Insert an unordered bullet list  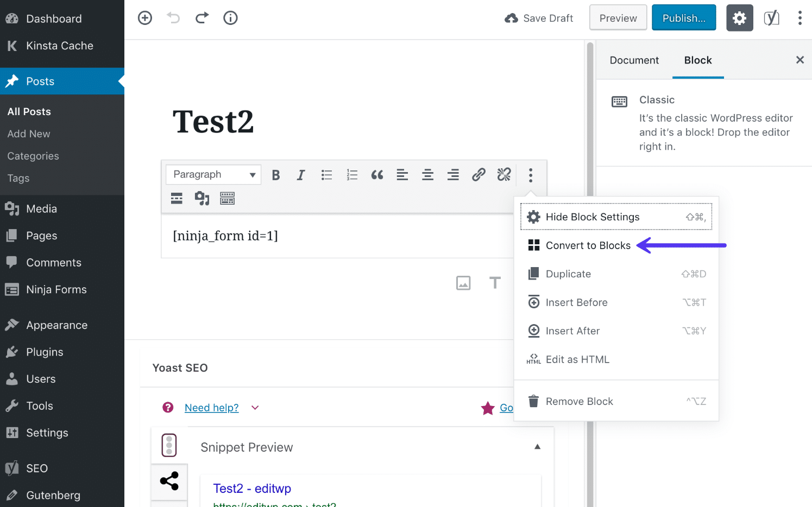(326, 175)
